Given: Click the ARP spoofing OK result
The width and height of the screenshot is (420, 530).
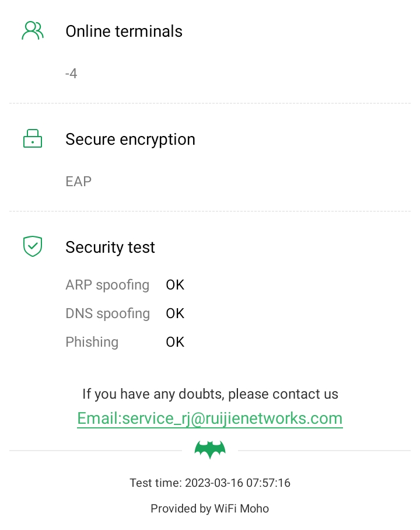Looking at the screenshot, I should click(175, 285).
